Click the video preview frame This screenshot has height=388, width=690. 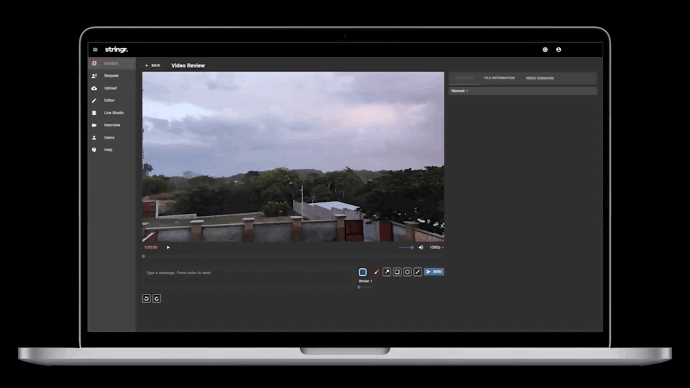tap(293, 157)
